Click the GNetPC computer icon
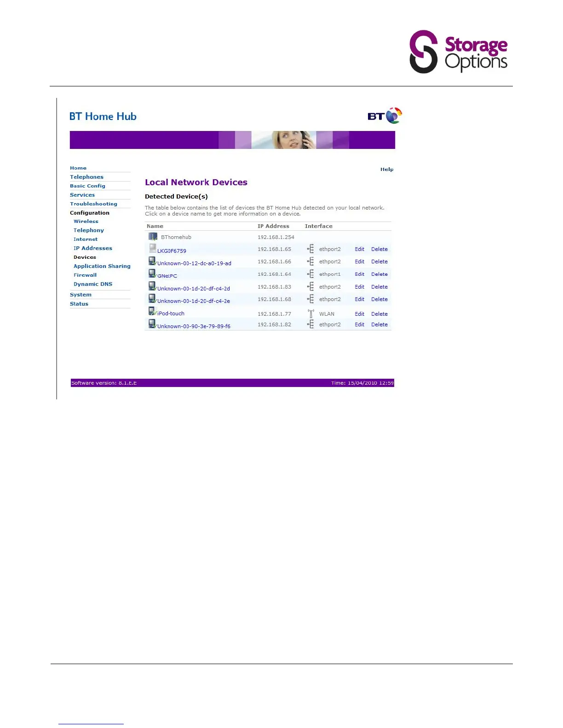Screen dimensions: 563x728 (153, 273)
